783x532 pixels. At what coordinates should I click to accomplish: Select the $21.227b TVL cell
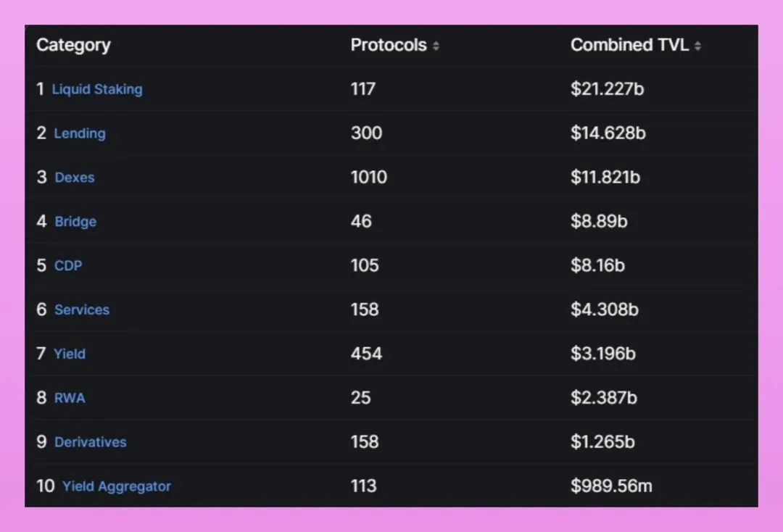607,89
